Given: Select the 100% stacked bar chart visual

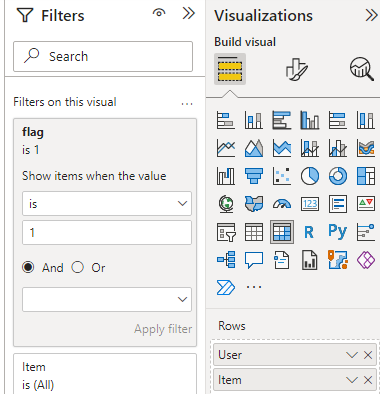Looking at the screenshot, I should [338, 120].
